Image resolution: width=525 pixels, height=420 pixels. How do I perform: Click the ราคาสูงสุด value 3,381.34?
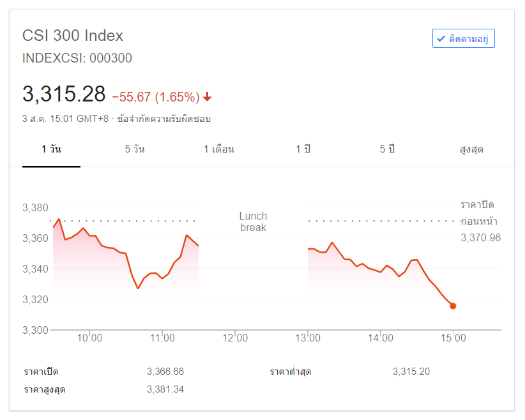click(165, 389)
